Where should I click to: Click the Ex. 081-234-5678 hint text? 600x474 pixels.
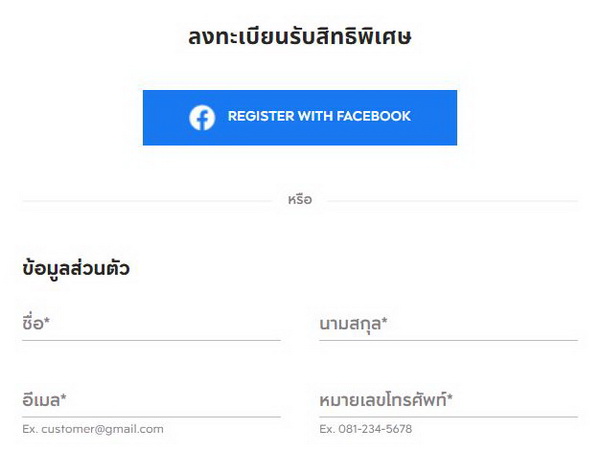point(366,429)
